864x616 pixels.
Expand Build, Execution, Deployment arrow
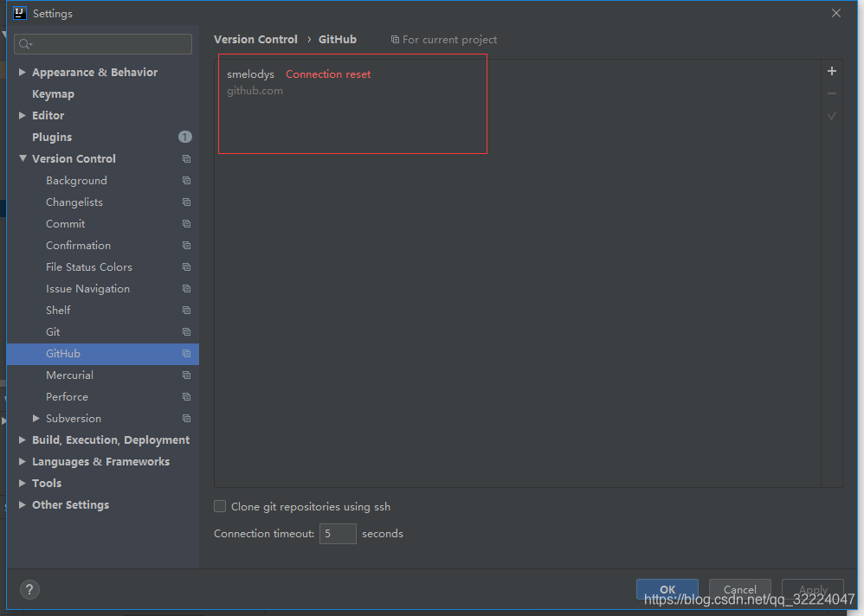click(22, 440)
